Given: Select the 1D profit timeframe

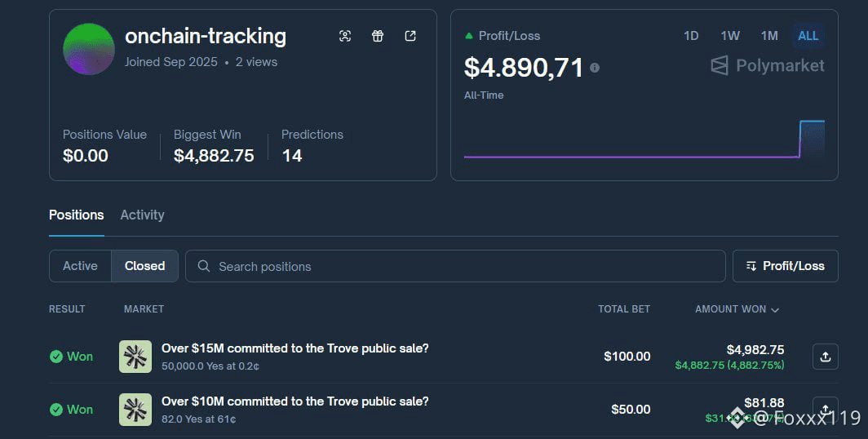Looking at the screenshot, I should (691, 36).
